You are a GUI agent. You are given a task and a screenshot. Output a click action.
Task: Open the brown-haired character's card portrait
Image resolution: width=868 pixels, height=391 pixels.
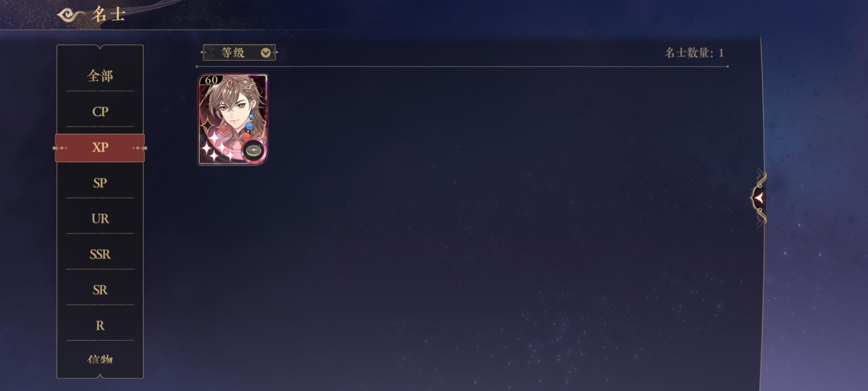click(x=233, y=119)
